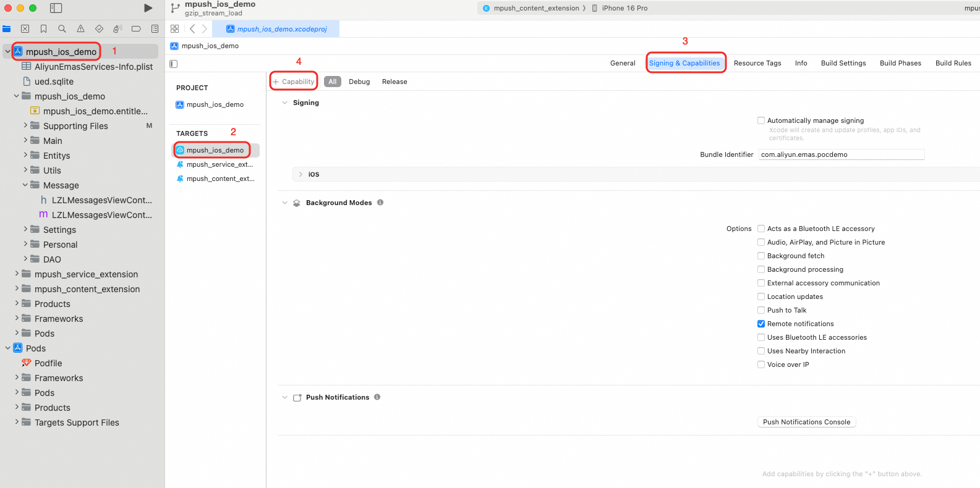This screenshot has width=980, height=488.
Task: Collapse the Background Modes section
Action: [284, 203]
